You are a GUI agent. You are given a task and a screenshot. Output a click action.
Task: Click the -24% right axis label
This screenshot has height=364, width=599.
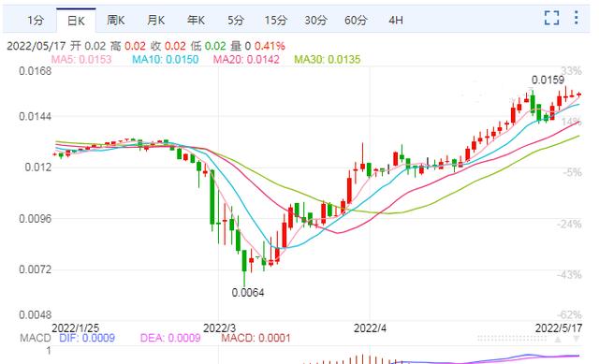pyautogui.click(x=569, y=225)
